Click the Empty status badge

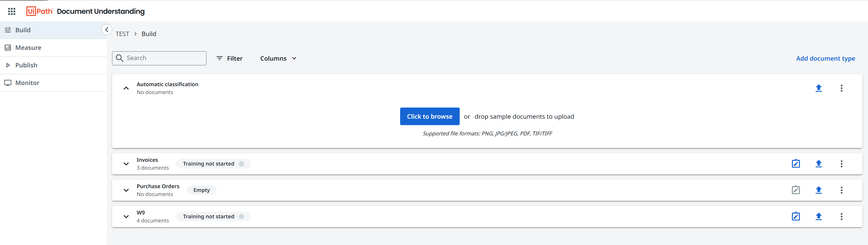(202, 190)
